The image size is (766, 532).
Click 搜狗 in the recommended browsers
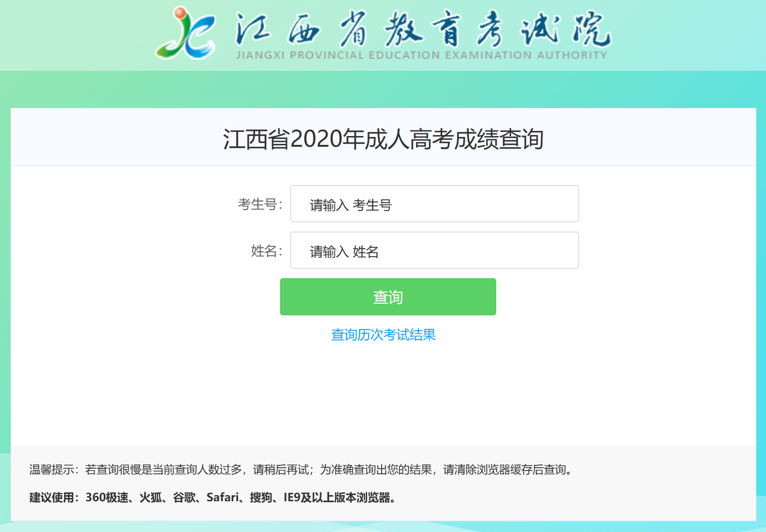click(261, 498)
